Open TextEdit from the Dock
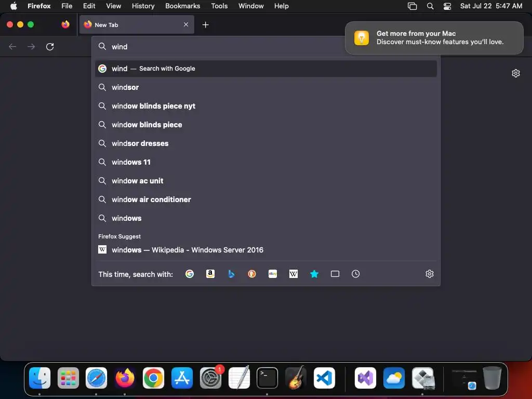The height and width of the screenshot is (399, 532). pos(239,378)
